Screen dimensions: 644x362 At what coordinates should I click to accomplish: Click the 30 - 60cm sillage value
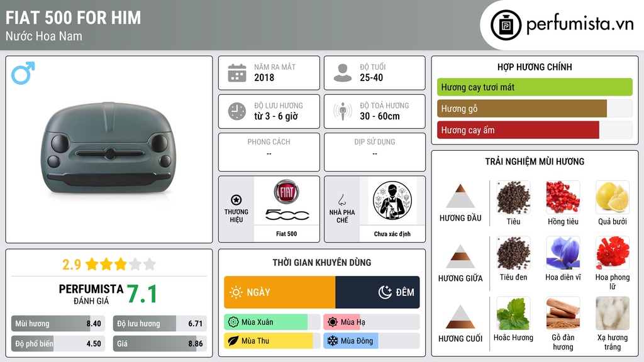[x=380, y=116]
